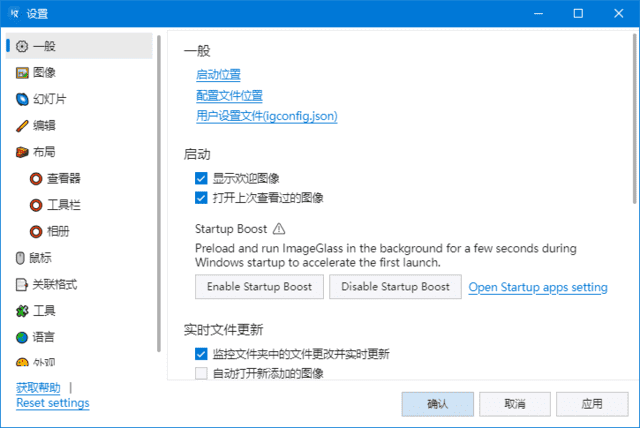Enable the 自动打开新添加的图像 checkbox
The image size is (640, 428).
(201, 374)
